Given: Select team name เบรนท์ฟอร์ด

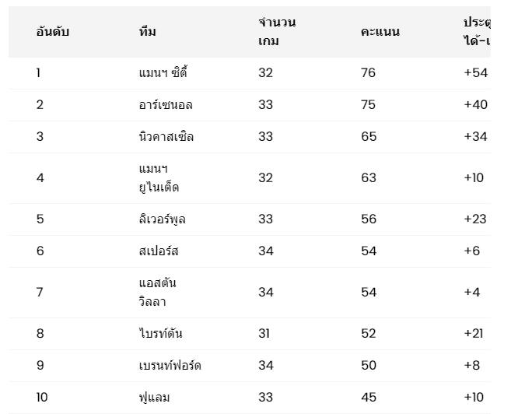Looking at the screenshot, I should [170, 366].
